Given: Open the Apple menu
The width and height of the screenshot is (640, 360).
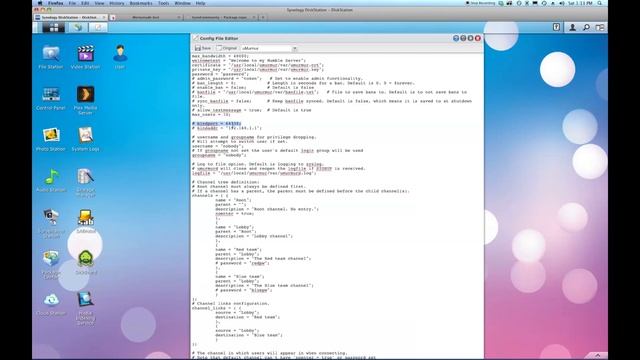Looking at the screenshot, I should click(40, 3).
